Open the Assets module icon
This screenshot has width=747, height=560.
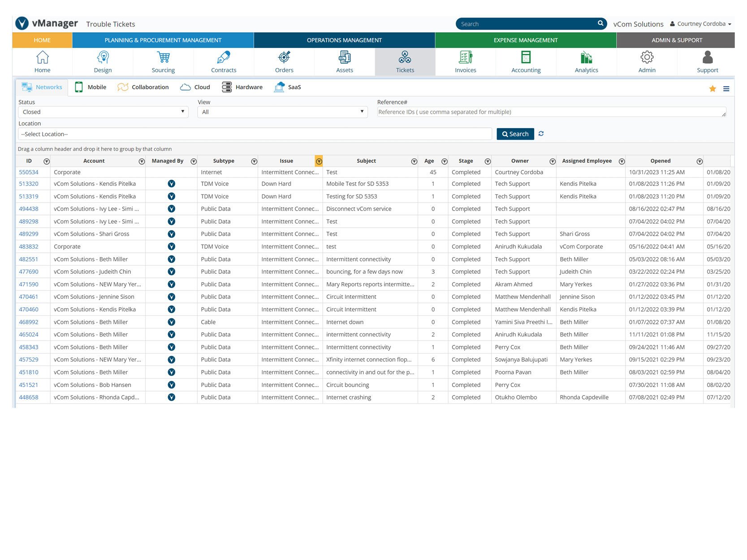344,61
